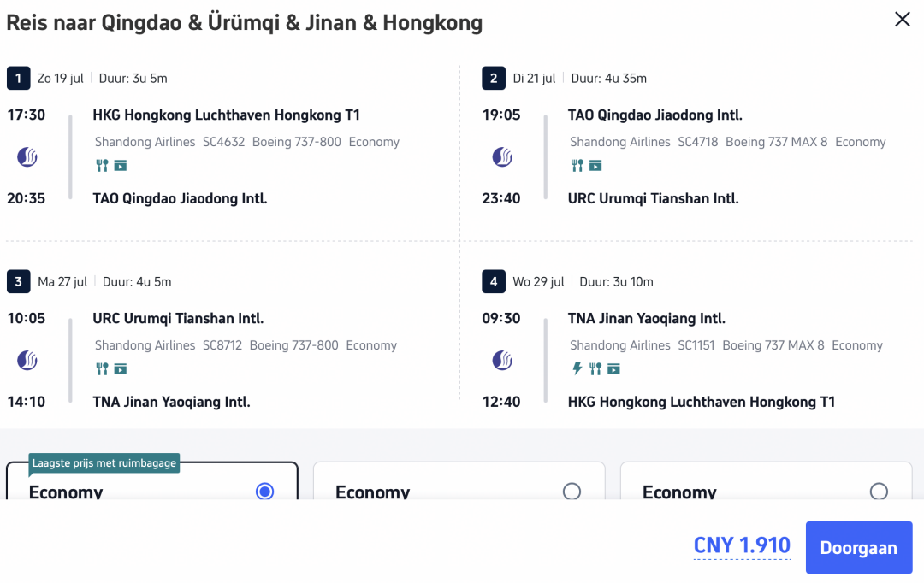Click 'Duur: 3u 10m' duration
The image size is (924, 583).
[616, 281]
